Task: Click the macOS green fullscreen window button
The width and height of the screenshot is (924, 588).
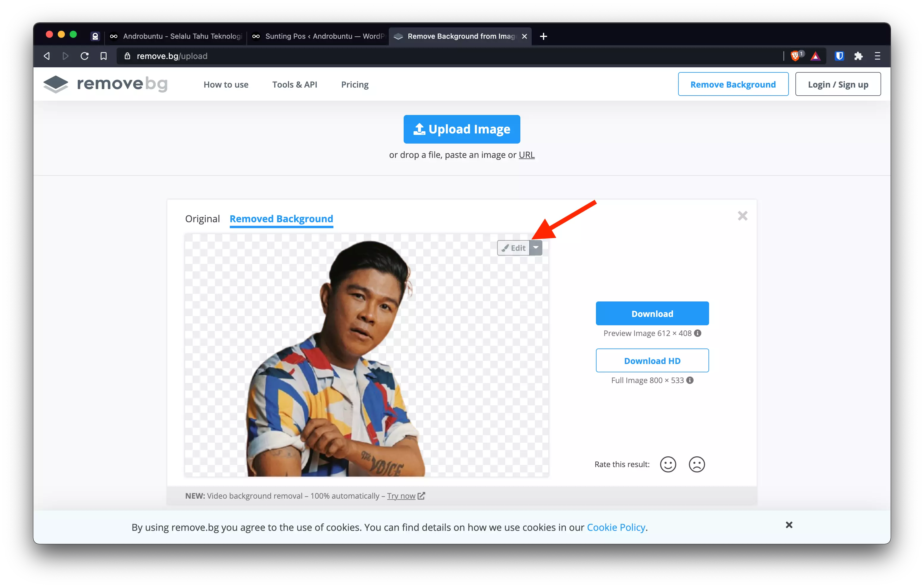Action: (73, 35)
